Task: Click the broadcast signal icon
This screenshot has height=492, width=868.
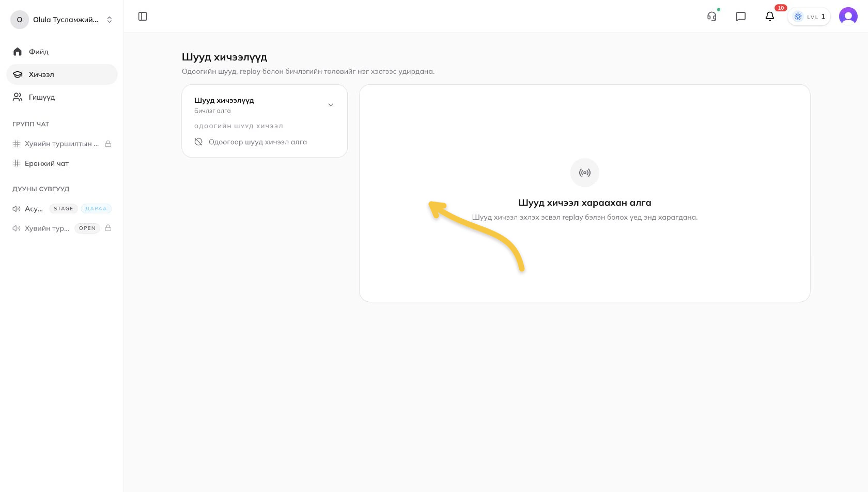Action: pyautogui.click(x=585, y=173)
